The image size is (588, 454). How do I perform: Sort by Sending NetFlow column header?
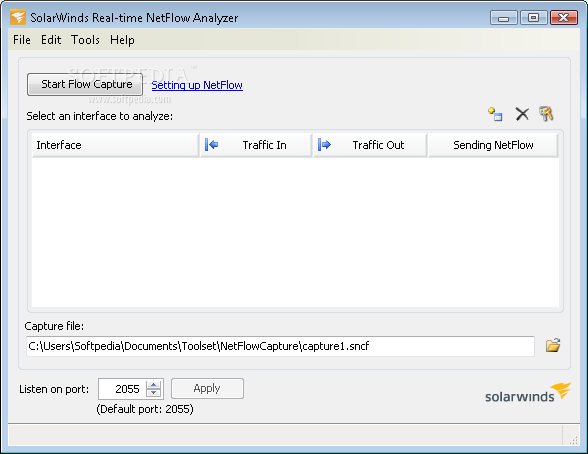tap(493, 145)
